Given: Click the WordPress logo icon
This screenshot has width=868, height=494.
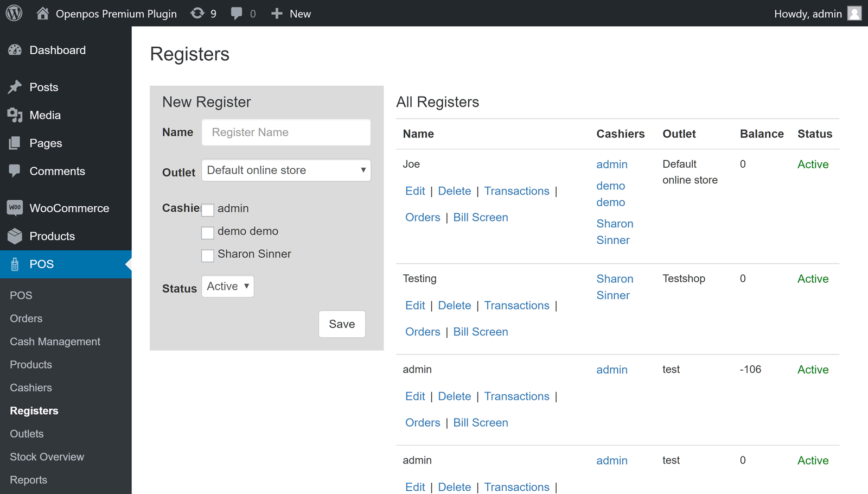Looking at the screenshot, I should pos(13,13).
